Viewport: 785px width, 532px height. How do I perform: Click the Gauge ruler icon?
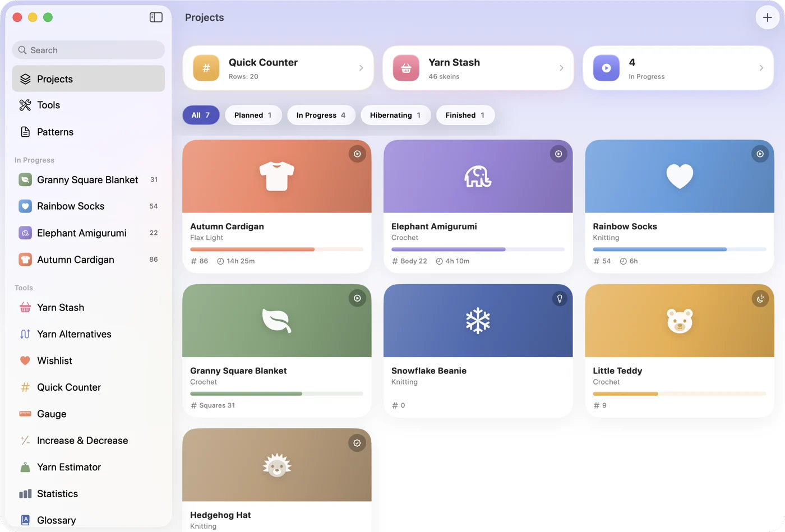25,414
